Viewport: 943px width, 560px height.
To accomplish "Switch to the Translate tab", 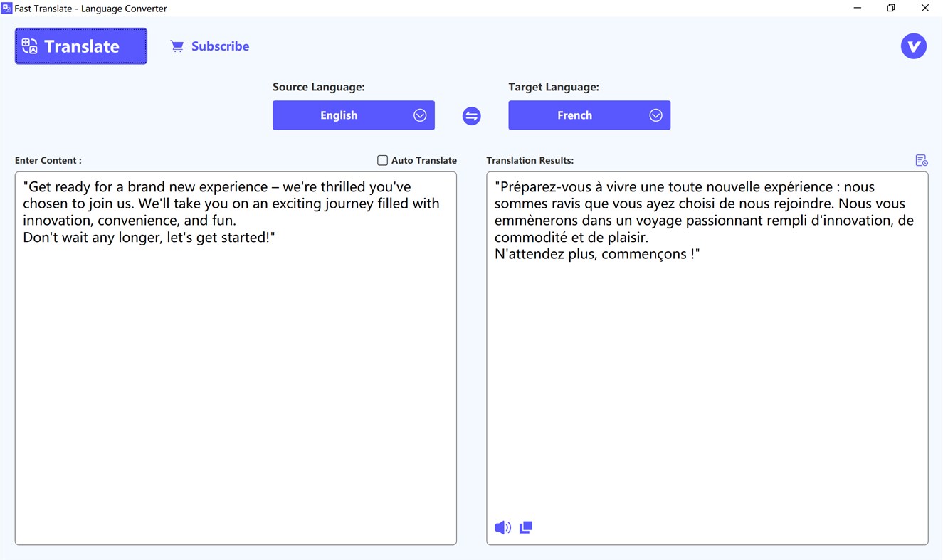I will click(80, 46).
